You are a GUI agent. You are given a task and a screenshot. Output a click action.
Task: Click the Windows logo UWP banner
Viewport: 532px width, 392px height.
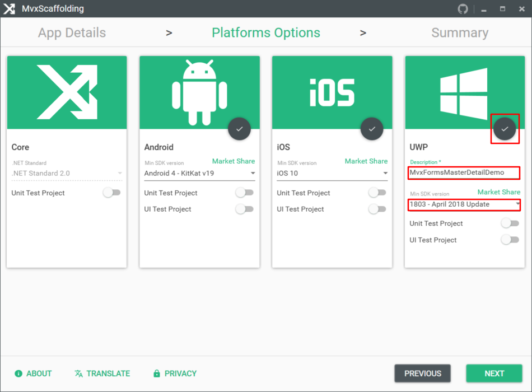(x=465, y=92)
